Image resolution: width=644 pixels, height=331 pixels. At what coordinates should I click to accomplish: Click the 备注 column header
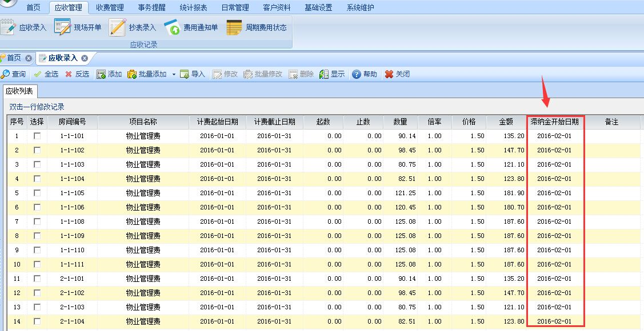pyautogui.click(x=612, y=122)
